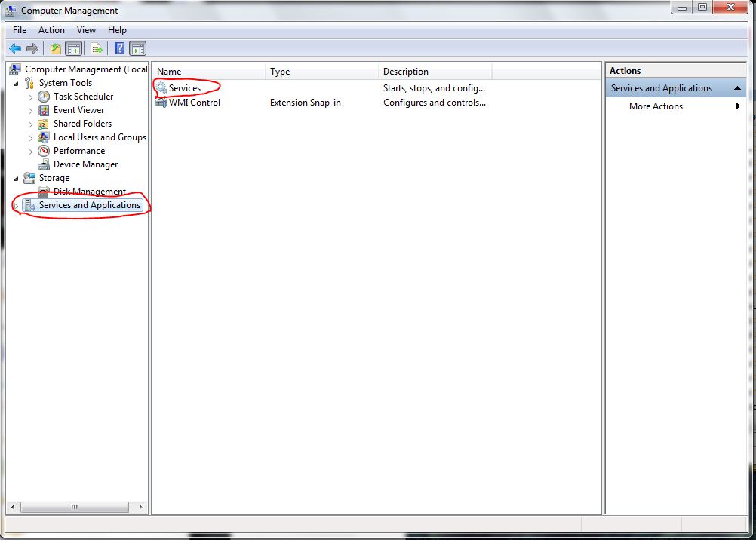The width and height of the screenshot is (756, 540).
Task: Click the right arrow of the horizontal scrollbar
Action: point(140,507)
